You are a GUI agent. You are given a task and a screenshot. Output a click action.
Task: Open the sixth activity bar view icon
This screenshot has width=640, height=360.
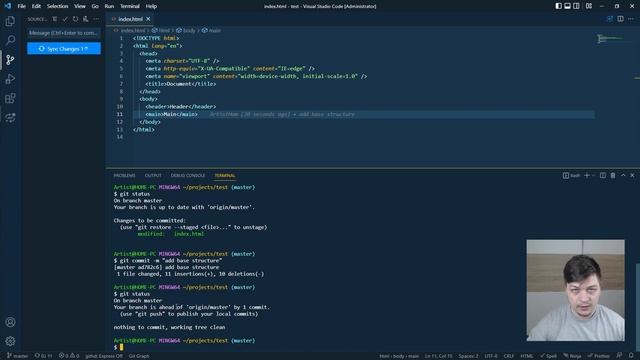click(x=10, y=118)
